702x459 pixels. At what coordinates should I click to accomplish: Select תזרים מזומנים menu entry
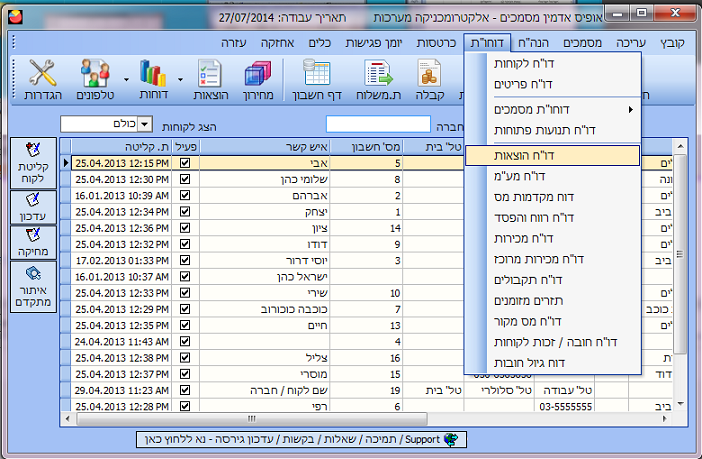tap(552, 300)
